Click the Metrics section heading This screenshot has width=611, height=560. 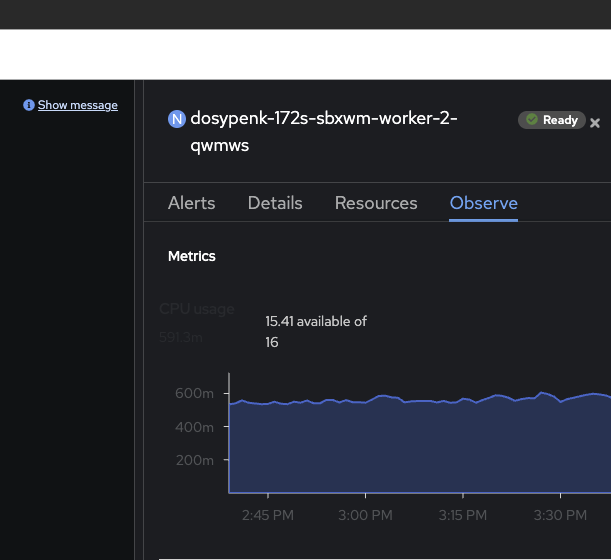tap(191, 256)
